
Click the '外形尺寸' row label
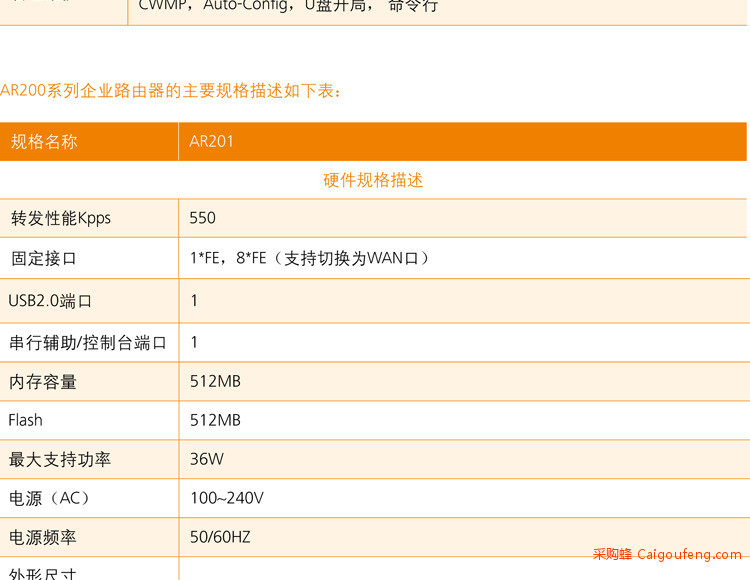pos(43,573)
